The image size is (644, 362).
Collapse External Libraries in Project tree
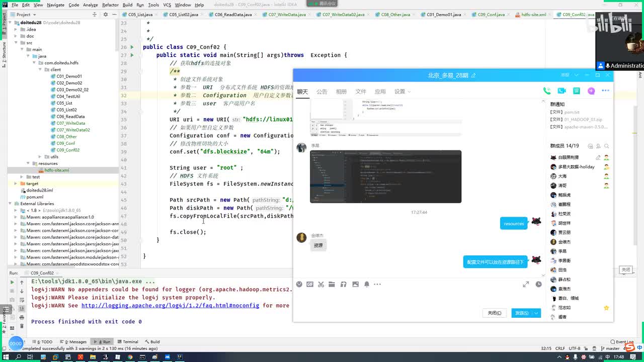(x=10, y=204)
